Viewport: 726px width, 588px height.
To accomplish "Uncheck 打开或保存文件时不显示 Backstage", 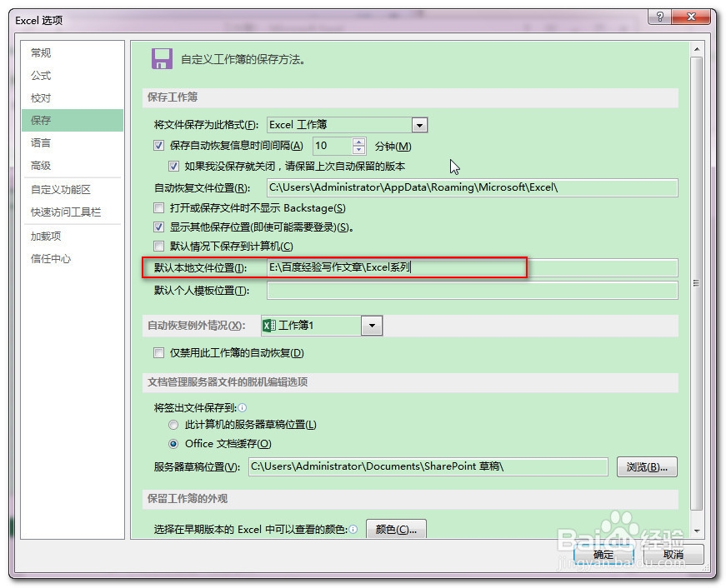I will pyautogui.click(x=158, y=207).
